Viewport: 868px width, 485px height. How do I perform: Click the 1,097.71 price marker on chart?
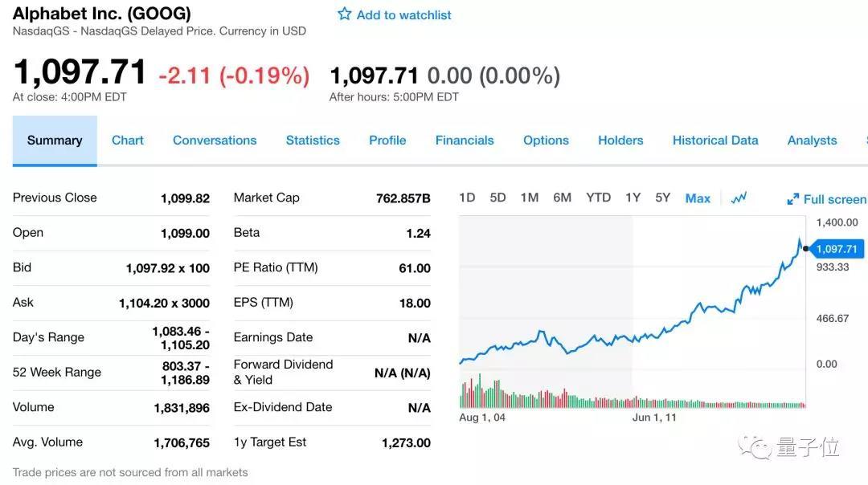tap(837, 249)
